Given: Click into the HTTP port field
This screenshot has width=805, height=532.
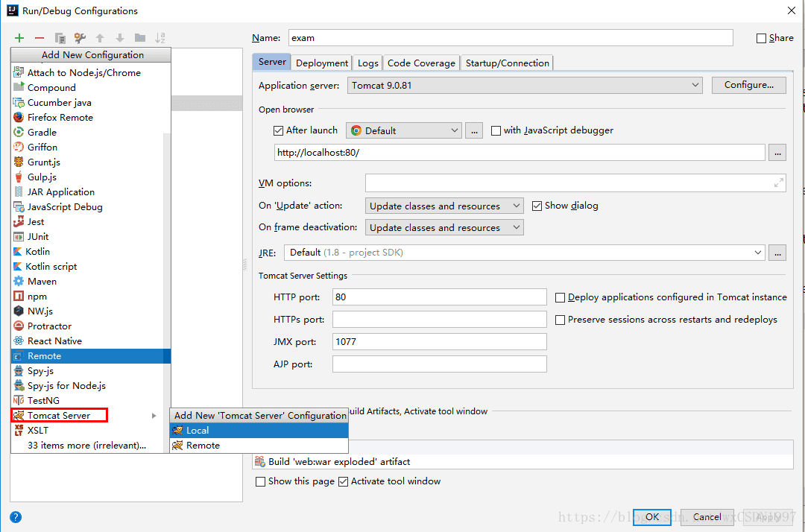Looking at the screenshot, I should (x=440, y=297).
